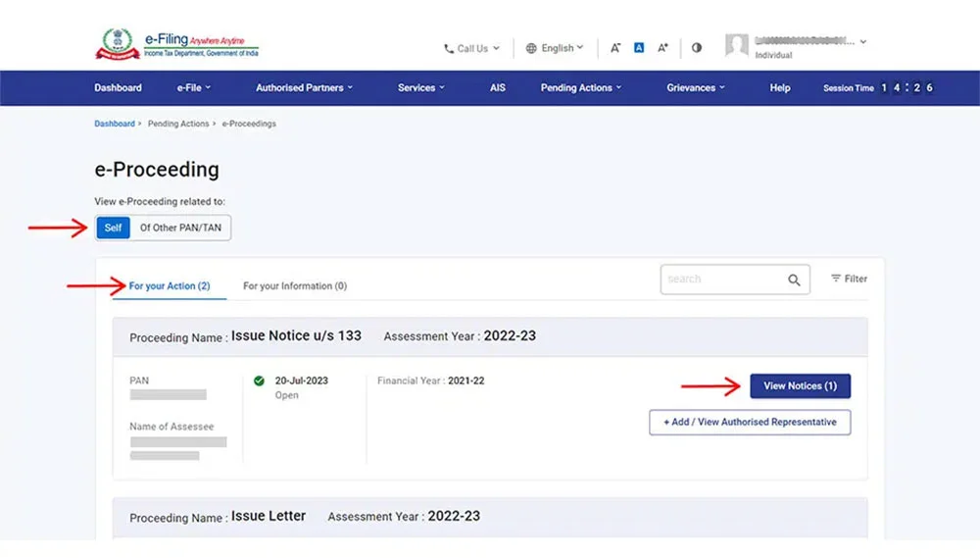
Task: Open the English language dropdown
Action: coord(555,48)
